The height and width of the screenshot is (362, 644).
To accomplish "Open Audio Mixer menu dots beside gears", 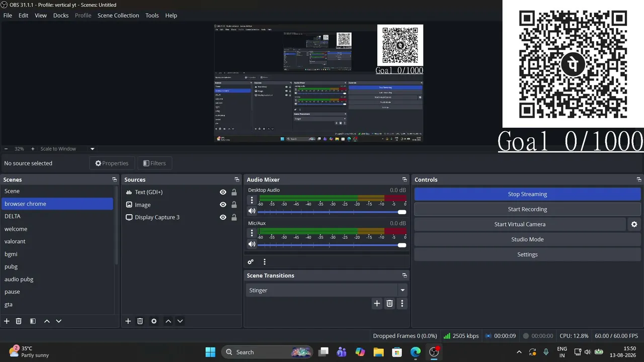I will [x=265, y=262].
